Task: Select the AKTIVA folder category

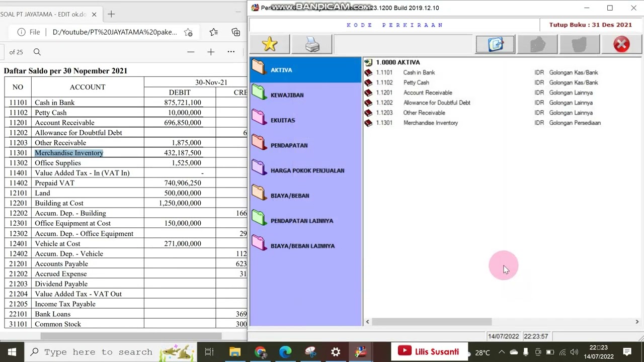Action: click(x=305, y=70)
